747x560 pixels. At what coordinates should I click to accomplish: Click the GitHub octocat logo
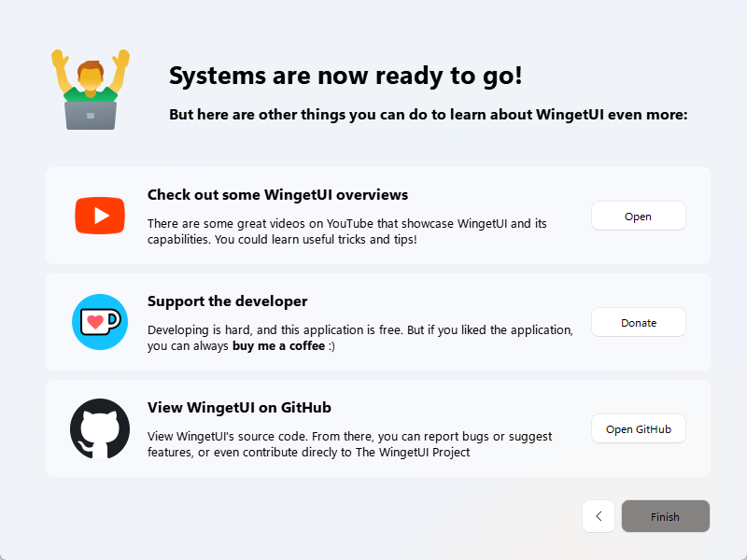click(x=100, y=428)
